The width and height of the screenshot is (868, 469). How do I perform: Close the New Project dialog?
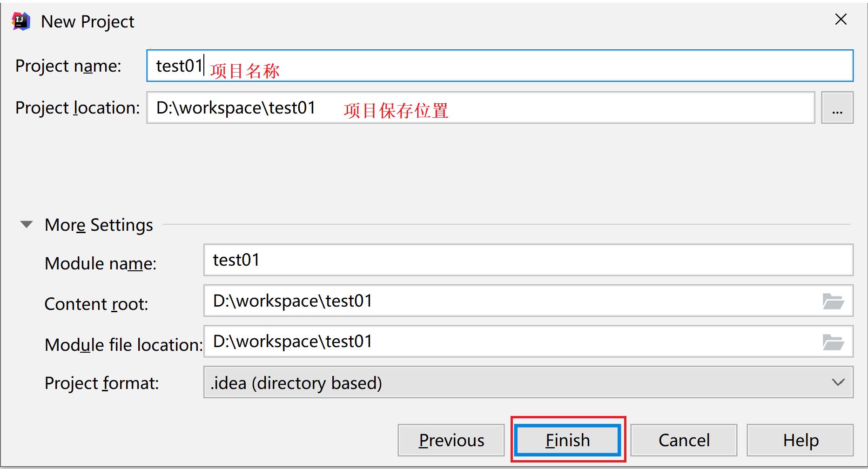tap(841, 20)
